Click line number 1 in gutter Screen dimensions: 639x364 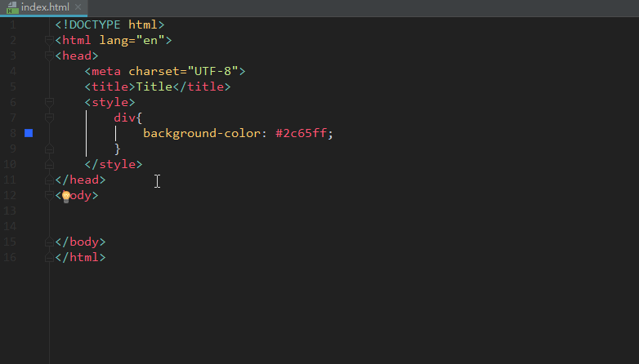tap(13, 24)
